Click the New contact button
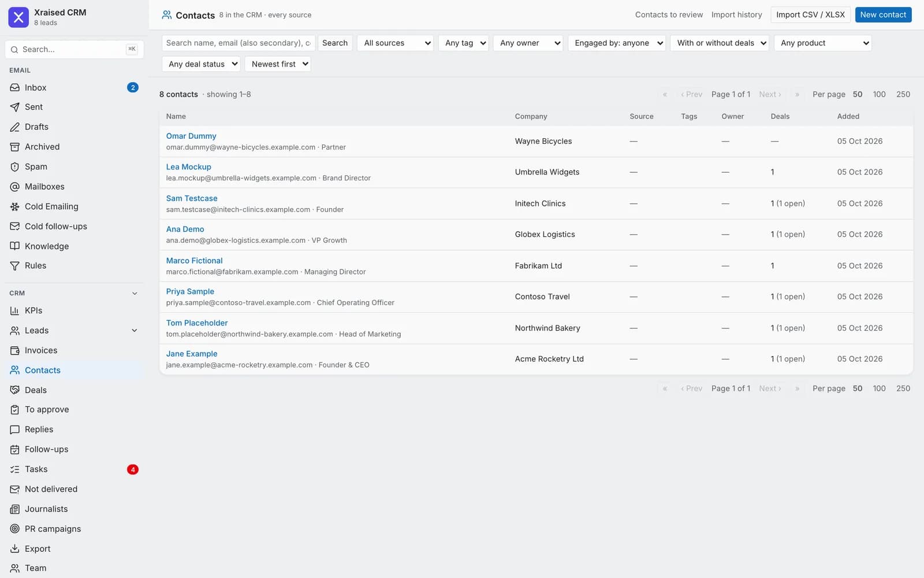The height and width of the screenshot is (578, 924). click(883, 15)
